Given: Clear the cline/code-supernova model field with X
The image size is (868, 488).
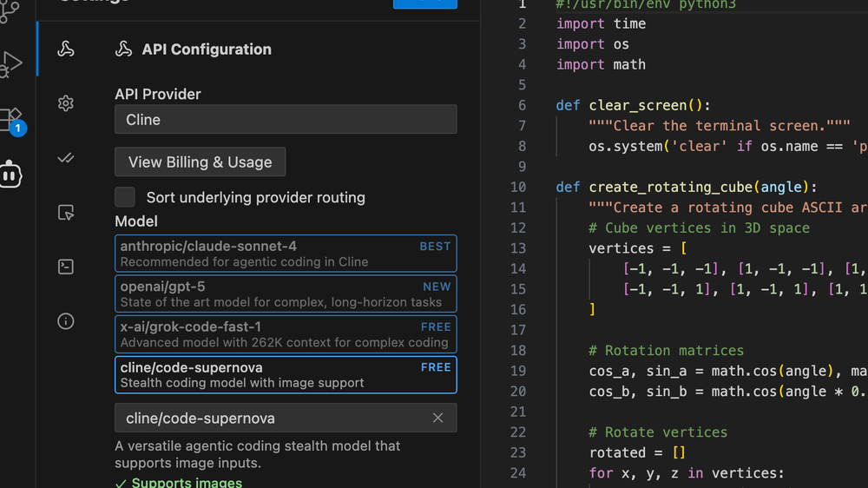Looking at the screenshot, I should [x=437, y=418].
